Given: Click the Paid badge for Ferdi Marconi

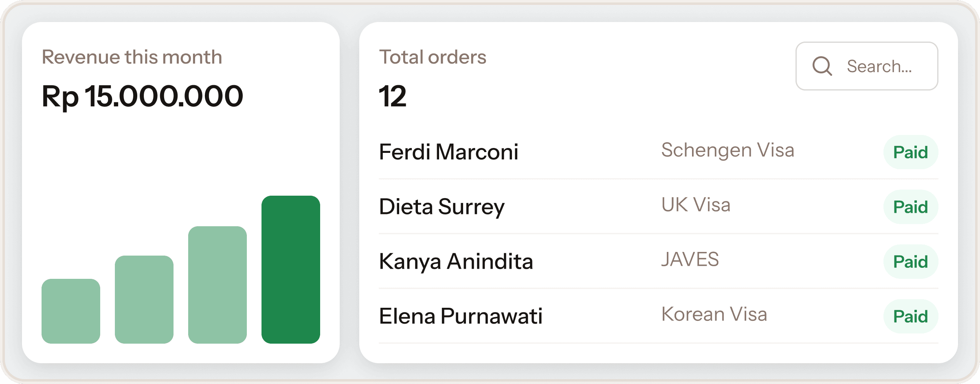Looking at the screenshot, I should [x=911, y=152].
